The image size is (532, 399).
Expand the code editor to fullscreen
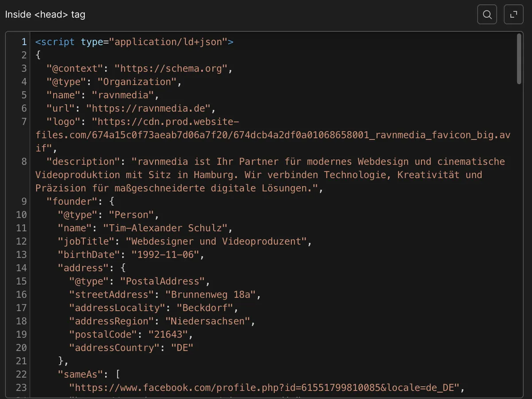513,15
